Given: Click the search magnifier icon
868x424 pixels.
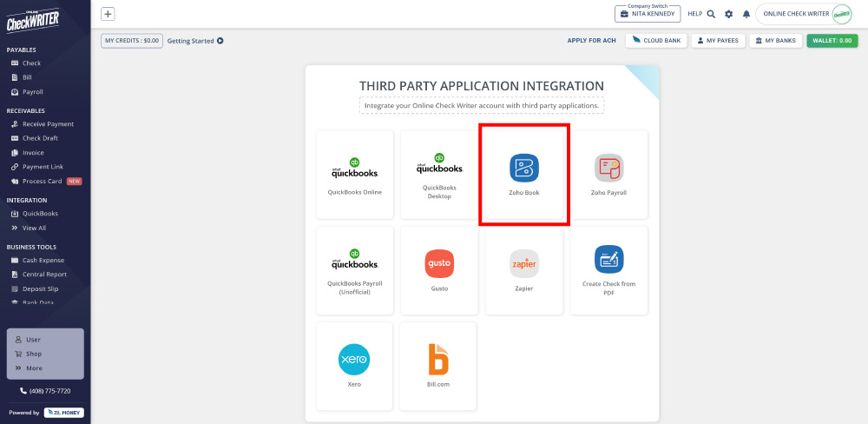Looking at the screenshot, I should coord(712,14).
